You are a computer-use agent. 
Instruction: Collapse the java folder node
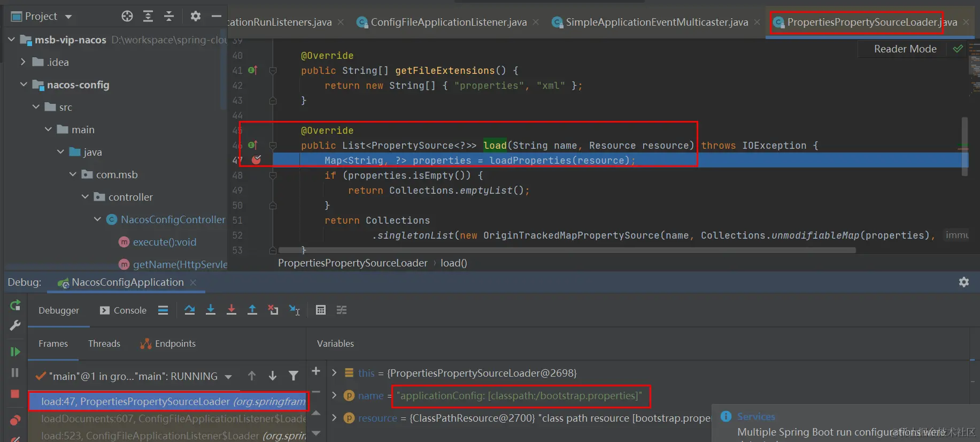tap(60, 152)
